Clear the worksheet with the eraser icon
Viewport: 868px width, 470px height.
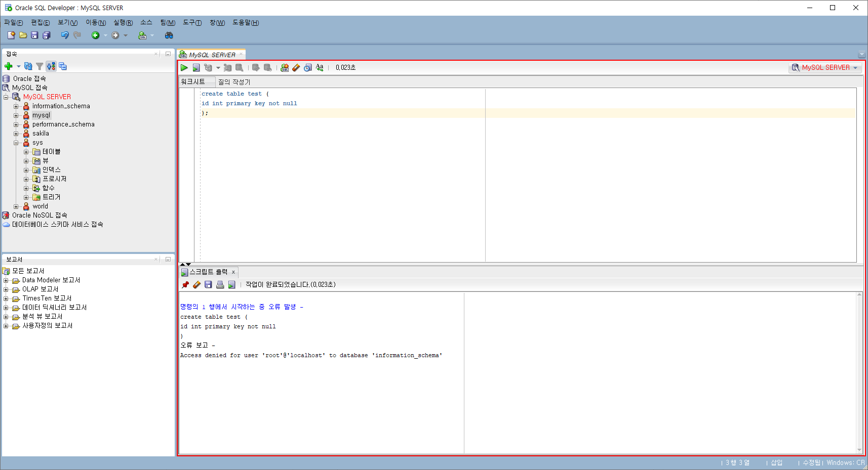point(296,68)
